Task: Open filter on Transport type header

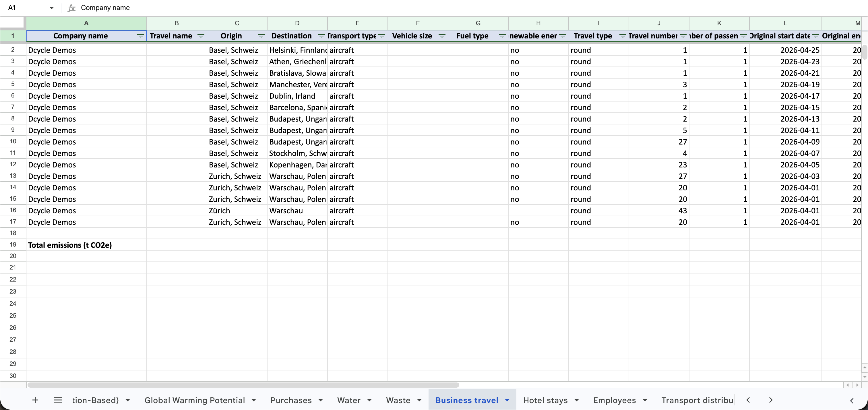Action: (382, 36)
